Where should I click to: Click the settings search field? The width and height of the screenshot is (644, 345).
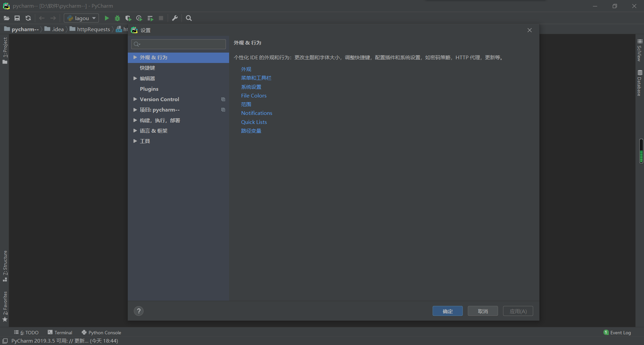pyautogui.click(x=178, y=44)
